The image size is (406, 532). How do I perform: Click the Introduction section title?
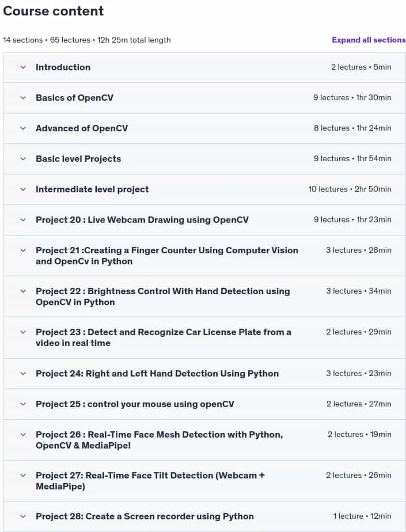pos(63,67)
